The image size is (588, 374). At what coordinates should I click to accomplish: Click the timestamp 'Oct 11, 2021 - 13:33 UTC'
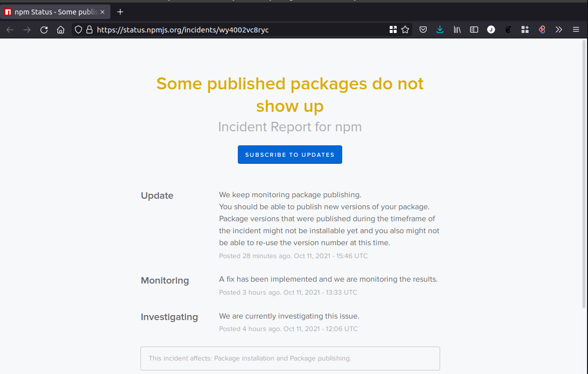(x=320, y=292)
